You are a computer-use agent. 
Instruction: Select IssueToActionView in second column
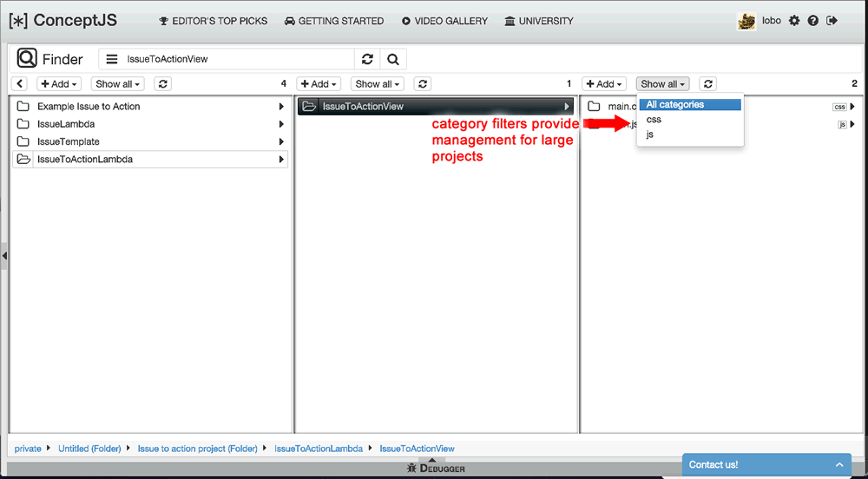pyautogui.click(x=436, y=106)
